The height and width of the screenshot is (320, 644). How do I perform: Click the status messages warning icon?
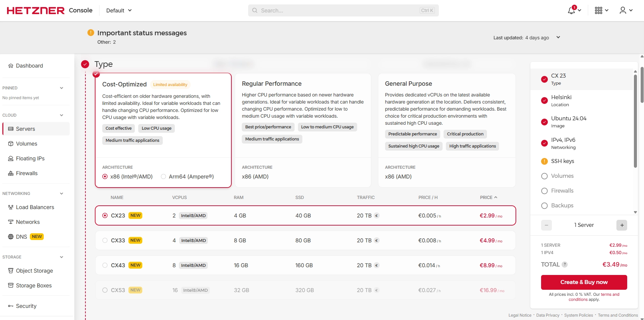[91, 33]
